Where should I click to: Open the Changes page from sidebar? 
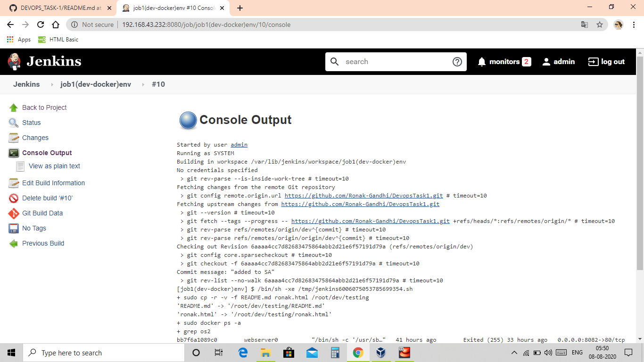coord(35,138)
